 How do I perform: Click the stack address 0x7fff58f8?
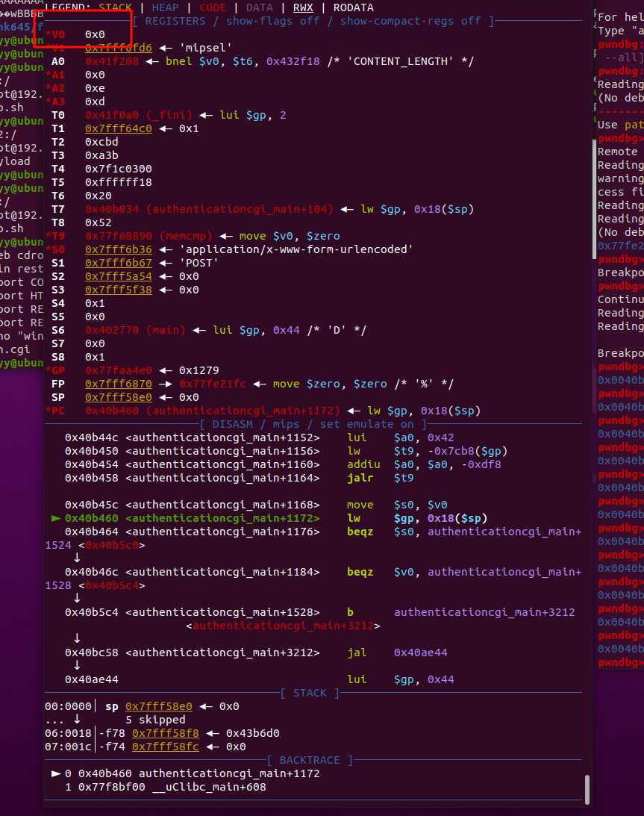166,734
